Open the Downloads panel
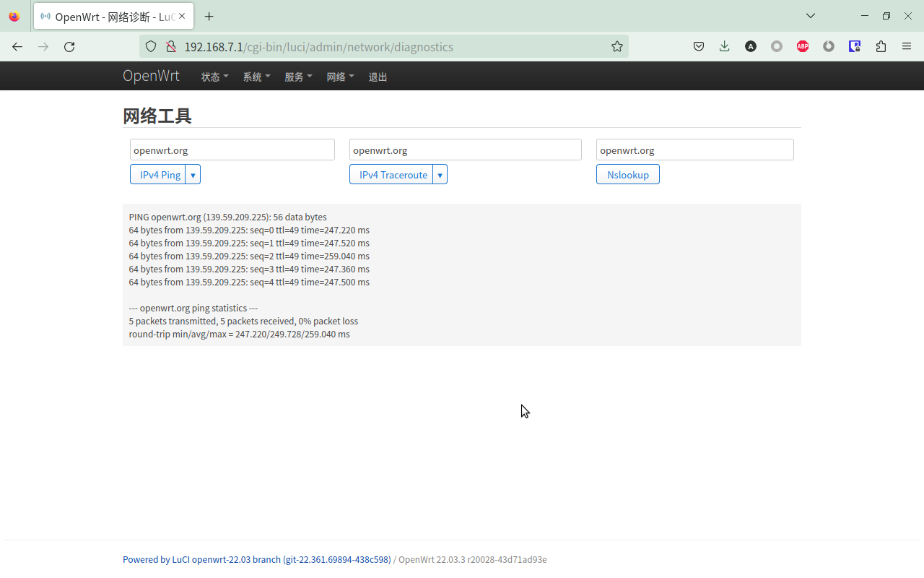This screenshot has height=578, width=924. pyautogui.click(x=725, y=46)
